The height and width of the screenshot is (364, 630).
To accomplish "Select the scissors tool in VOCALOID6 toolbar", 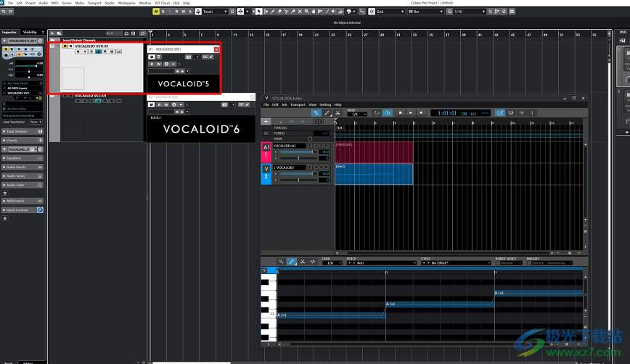I will pos(338,112).
